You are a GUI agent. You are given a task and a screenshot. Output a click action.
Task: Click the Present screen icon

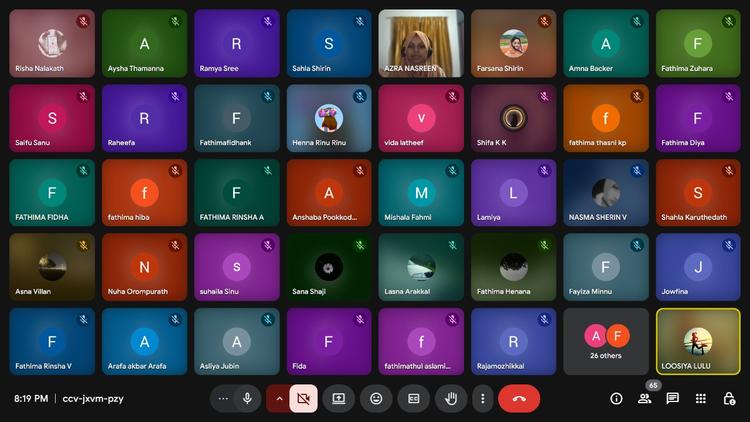[x=339, y=398]
